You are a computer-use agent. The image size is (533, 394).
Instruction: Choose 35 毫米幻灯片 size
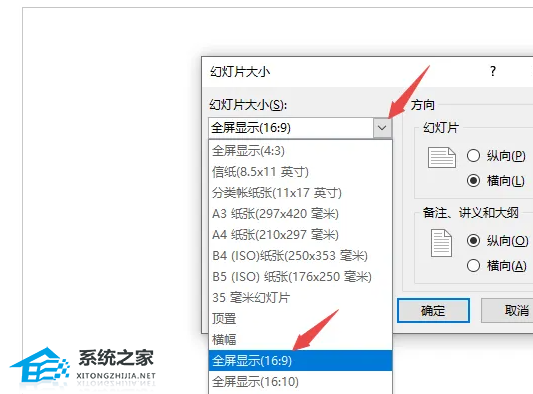point(300,298)
